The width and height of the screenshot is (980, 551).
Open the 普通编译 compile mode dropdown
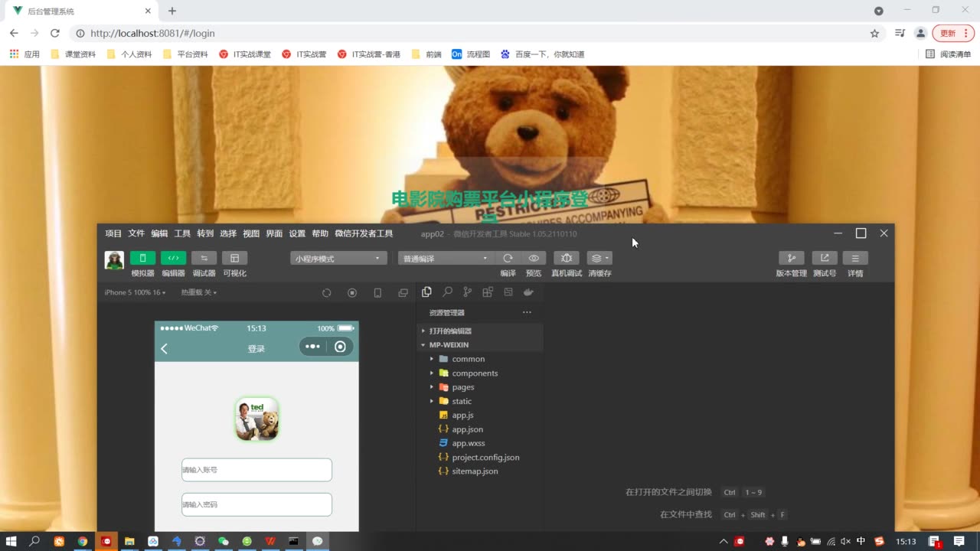(445, 259)
